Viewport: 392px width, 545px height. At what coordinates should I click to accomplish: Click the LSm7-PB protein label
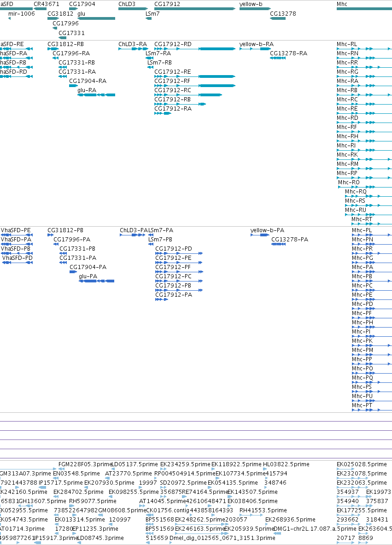pyautogui.click(x=160, y=240)
